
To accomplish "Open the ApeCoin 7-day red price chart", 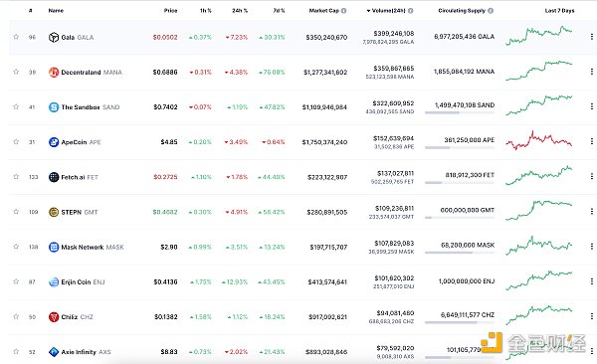I will pos(538,140).
